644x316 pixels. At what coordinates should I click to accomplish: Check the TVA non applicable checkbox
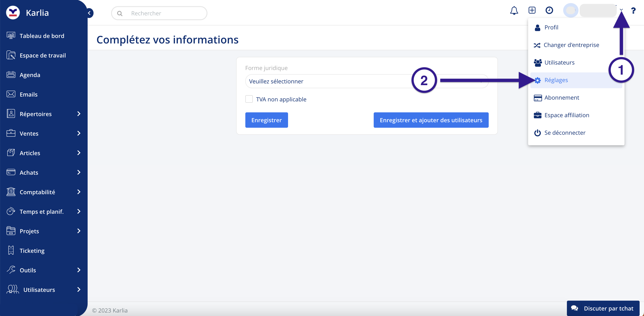(249, 99)
